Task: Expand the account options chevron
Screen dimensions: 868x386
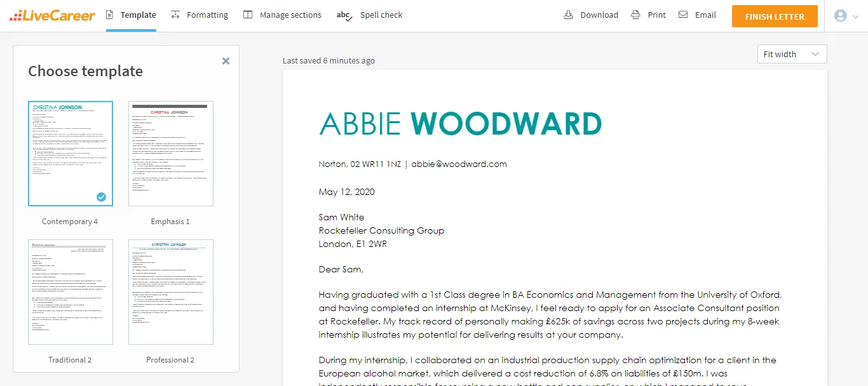Action: pyautogui.click(x=855, y=17)
